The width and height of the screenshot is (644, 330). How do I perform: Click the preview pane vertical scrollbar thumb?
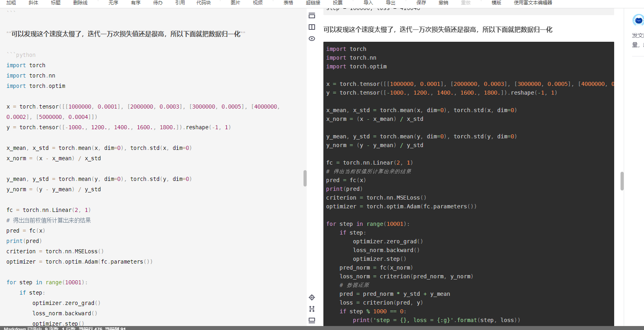(622, 181)
